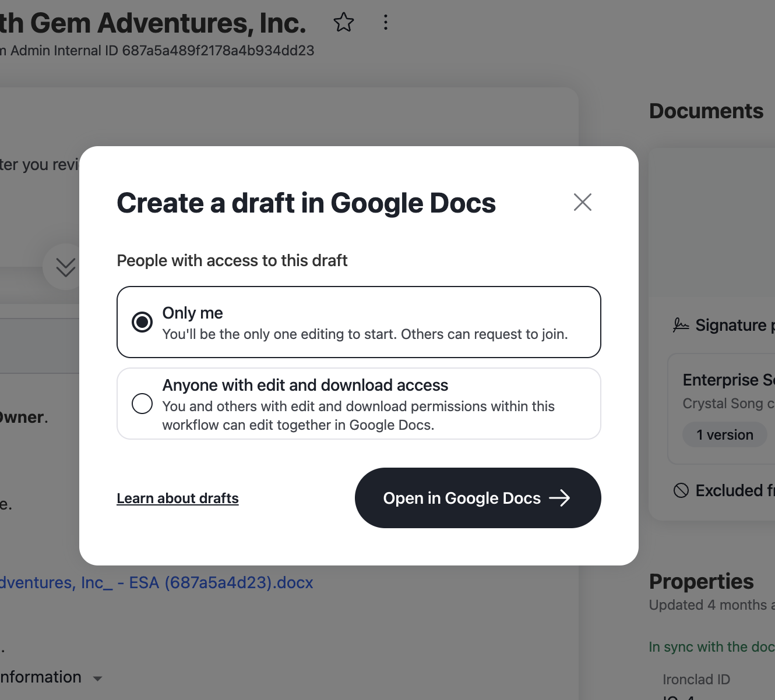Click the Open in Google Docs button
Screen dimensions: 775x700
[x=477, y=498]
